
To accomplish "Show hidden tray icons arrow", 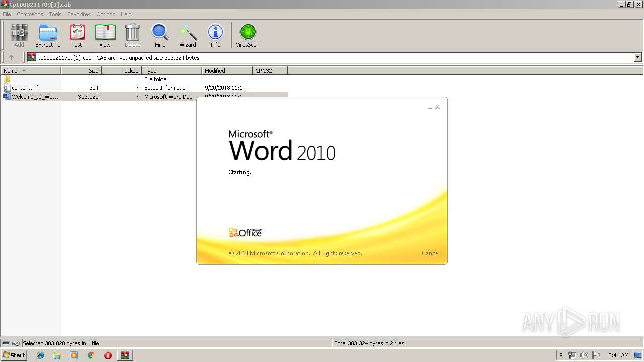I will click(561, 355).
